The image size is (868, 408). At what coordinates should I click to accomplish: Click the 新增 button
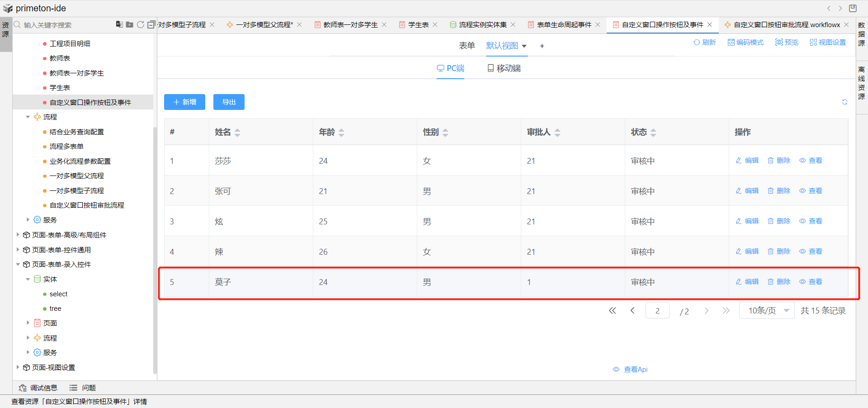click(184, 102)
